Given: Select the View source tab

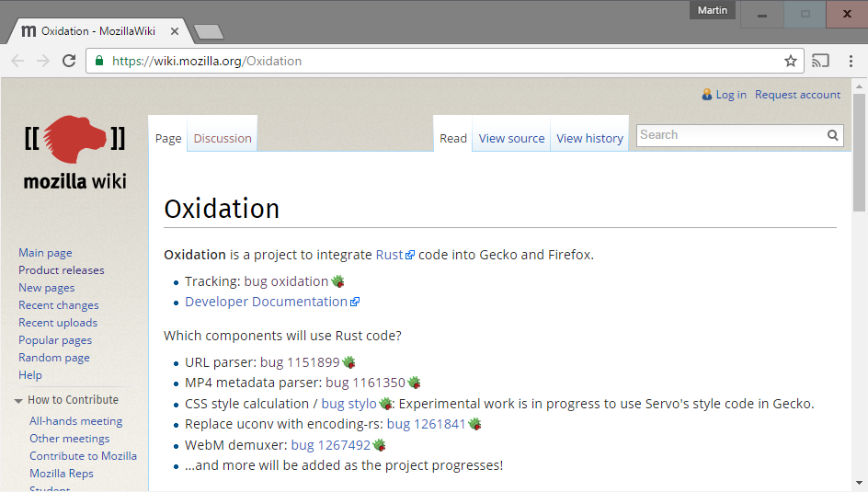Looking at the screenshot, I should coord(511,139).
